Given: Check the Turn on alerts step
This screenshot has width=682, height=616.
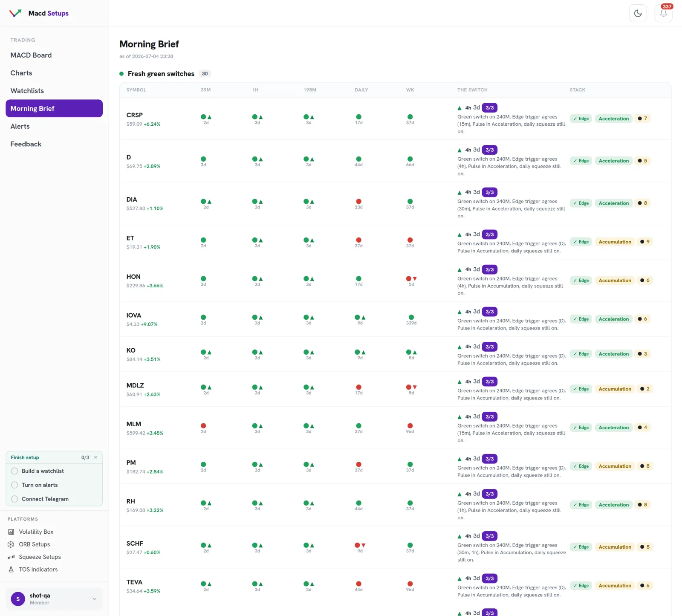Looking at the screenshot, I should 14,485.
